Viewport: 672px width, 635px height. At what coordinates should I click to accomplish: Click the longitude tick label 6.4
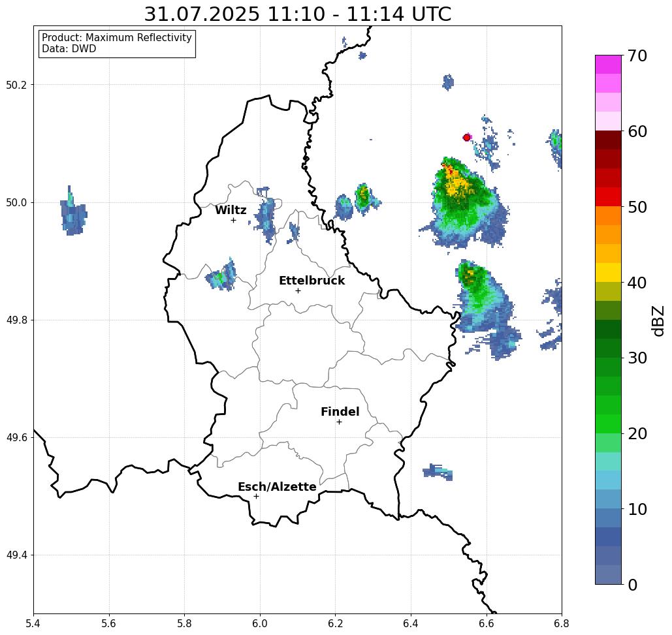pos(411,623)
